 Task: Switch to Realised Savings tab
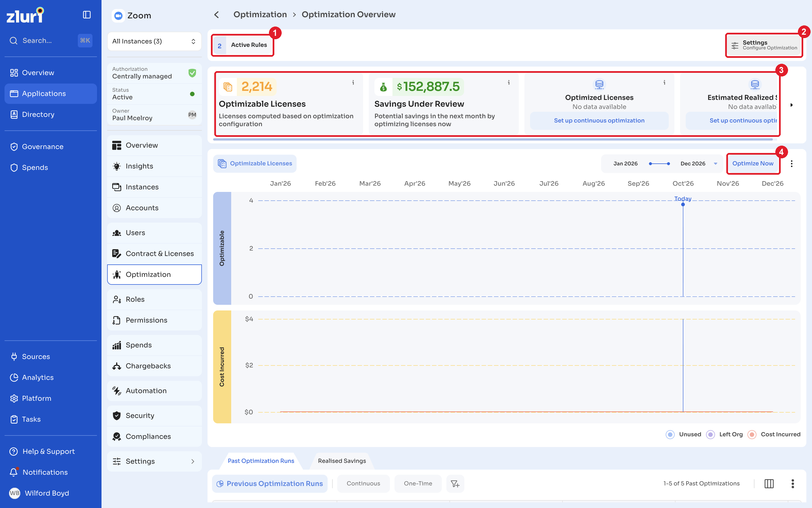[342, 461]
